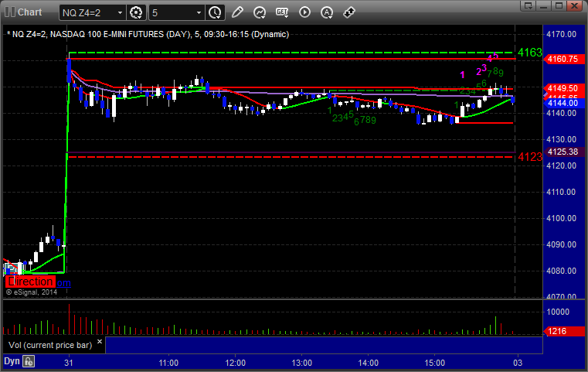The height and width of the screenshot is (372, 588).
Task: Maximize the Chart window
Action: coord(559,5)
